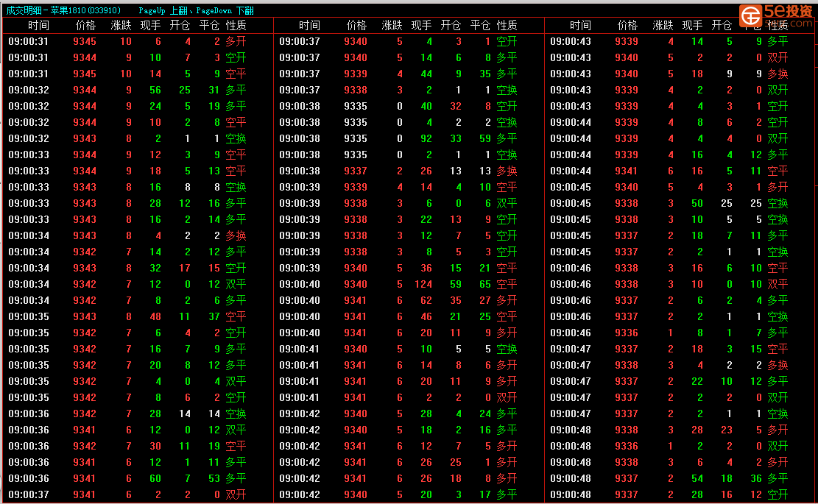818x504 pixels.
Task: Click the 涨跌 column header in the middle panel
Action: [x=392, y=26]
